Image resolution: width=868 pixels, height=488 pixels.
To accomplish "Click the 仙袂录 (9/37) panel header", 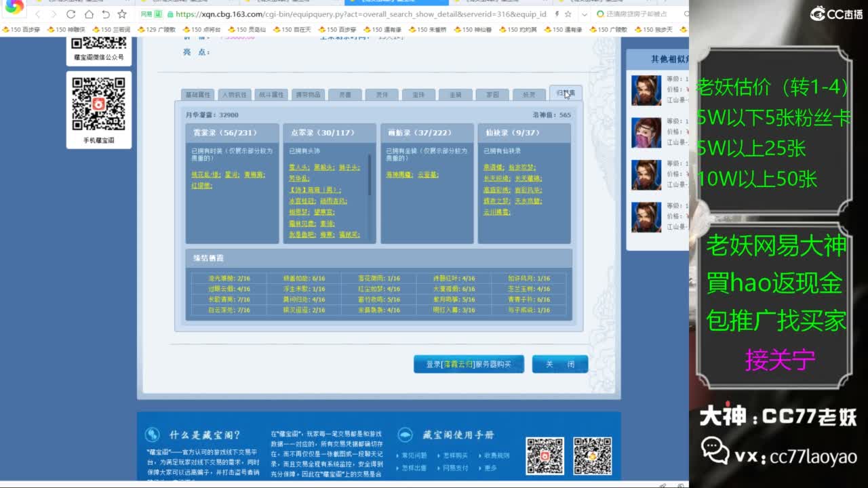I will pyautogui.click(x=524, y=133).
